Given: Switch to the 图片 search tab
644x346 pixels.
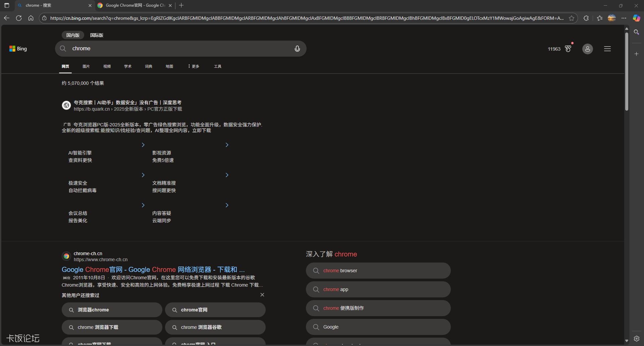Looking at the screenshot, I should pyautogui.click(x=86, y=66).
